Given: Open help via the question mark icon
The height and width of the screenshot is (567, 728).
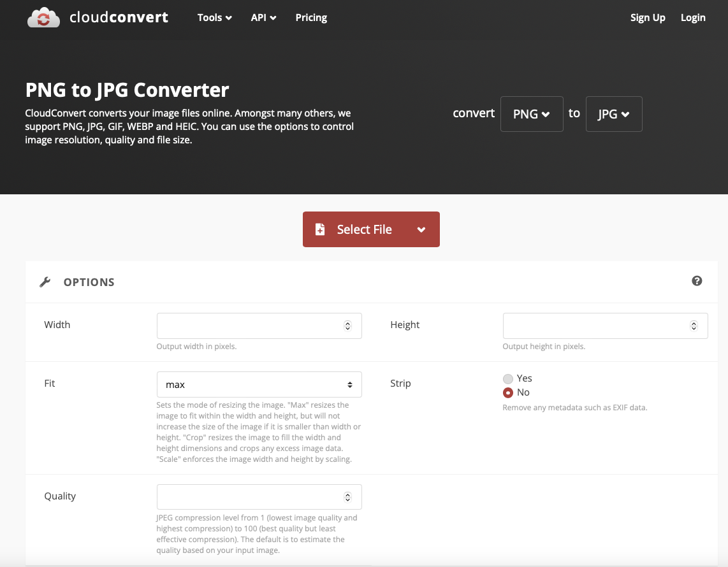Looking at the screenshot, I should click(697, 280).
